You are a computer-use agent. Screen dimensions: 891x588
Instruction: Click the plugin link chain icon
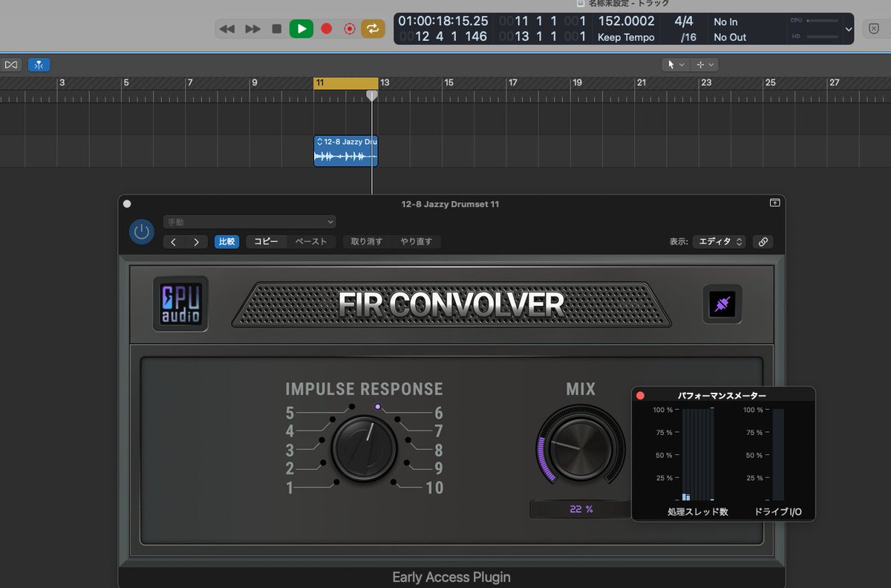pos(763,242)
